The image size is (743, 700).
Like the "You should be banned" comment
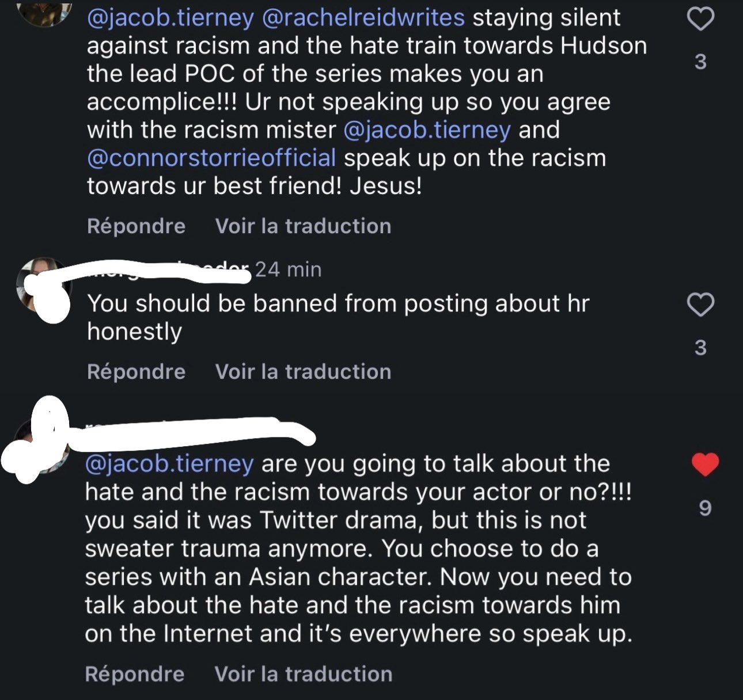tap(700, 305)
